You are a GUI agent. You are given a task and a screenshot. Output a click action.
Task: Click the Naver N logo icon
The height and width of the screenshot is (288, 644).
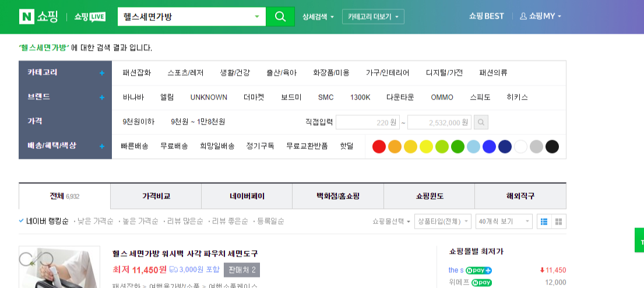[x=27, y=16]
